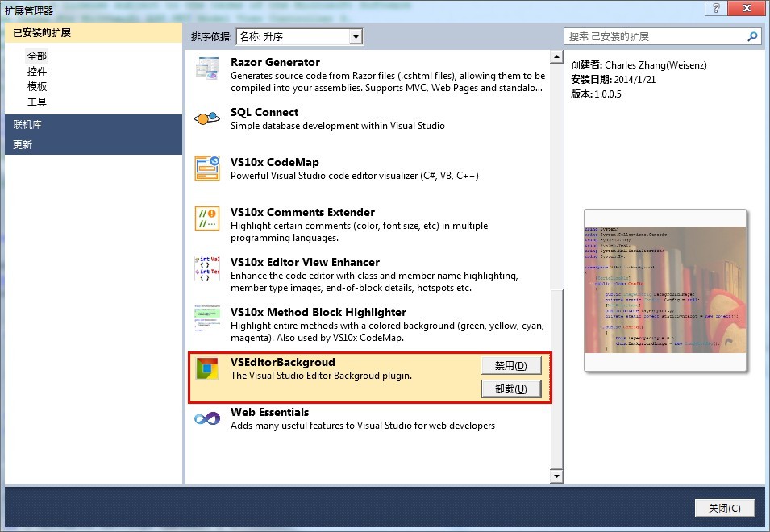Screen dimensions: 770x532
Task: Select the VS10x Editor View Enhancer icon
Action: [x=207, y=268]
